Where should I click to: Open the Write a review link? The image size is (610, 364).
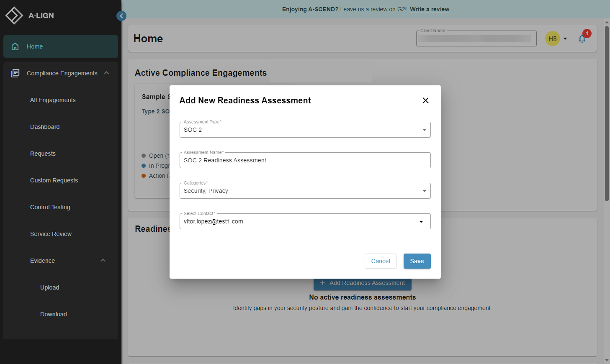coord(430,9)
